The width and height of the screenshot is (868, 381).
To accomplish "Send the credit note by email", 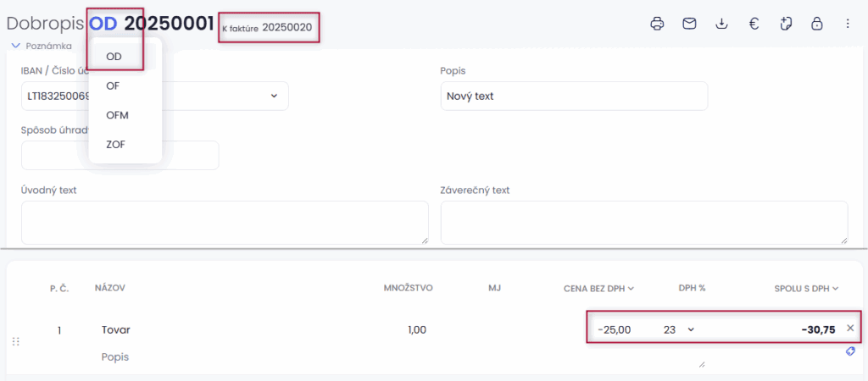I will coord(689,24).
